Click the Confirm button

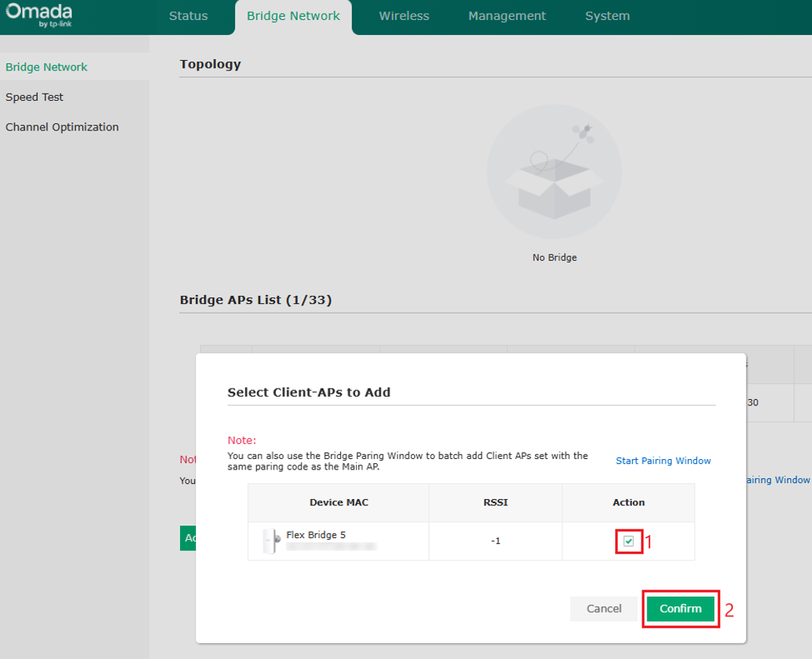(681, 609)
